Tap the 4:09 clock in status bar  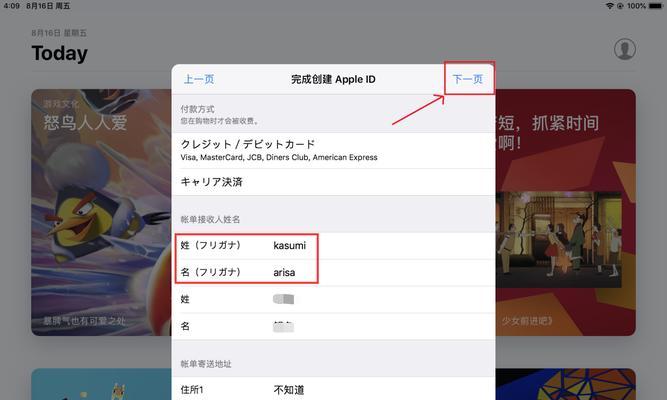click(11, 6)
